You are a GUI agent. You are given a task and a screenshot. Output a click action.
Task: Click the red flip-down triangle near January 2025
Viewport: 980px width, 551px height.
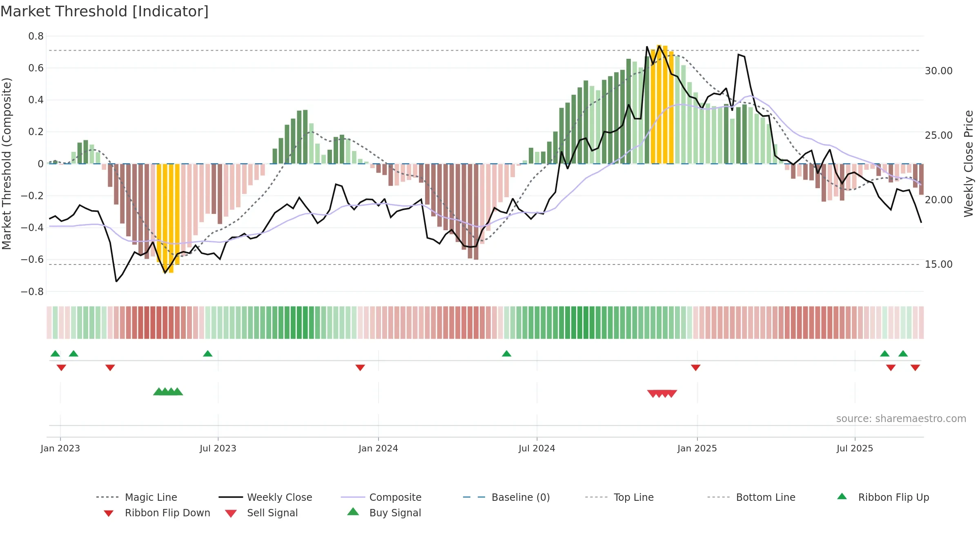tap(696, 367)
